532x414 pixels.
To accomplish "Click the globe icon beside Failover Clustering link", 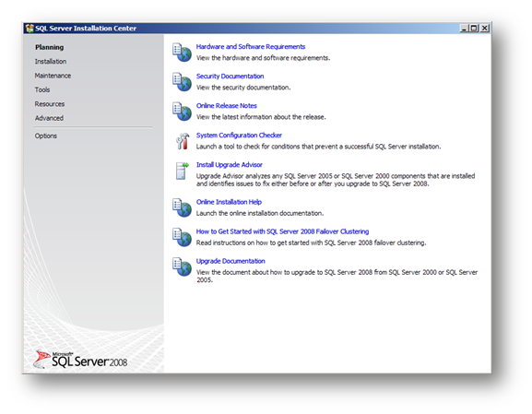I will click(182, 237).
